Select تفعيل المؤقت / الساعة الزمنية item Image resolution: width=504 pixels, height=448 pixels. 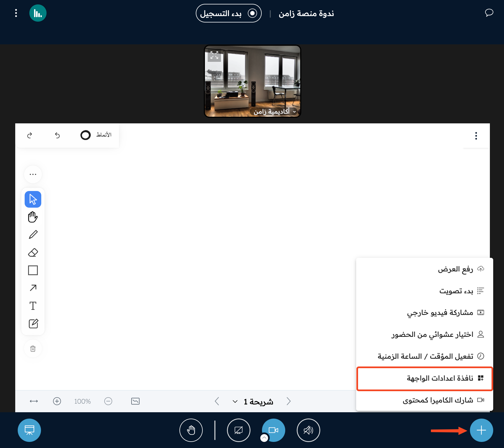(425, 356)
